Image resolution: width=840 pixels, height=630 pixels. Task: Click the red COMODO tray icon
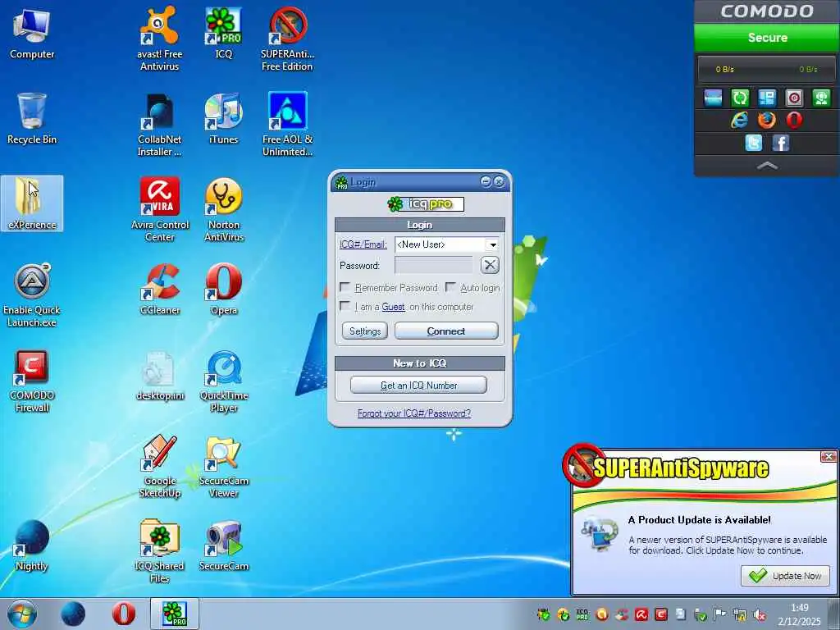point(661,614)
